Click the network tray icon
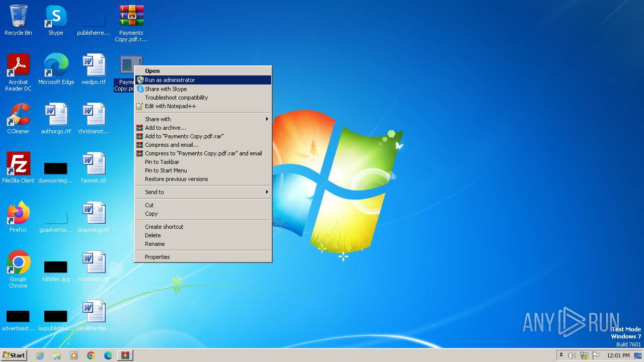Screen dimensions: 644x362 (584, 355)
